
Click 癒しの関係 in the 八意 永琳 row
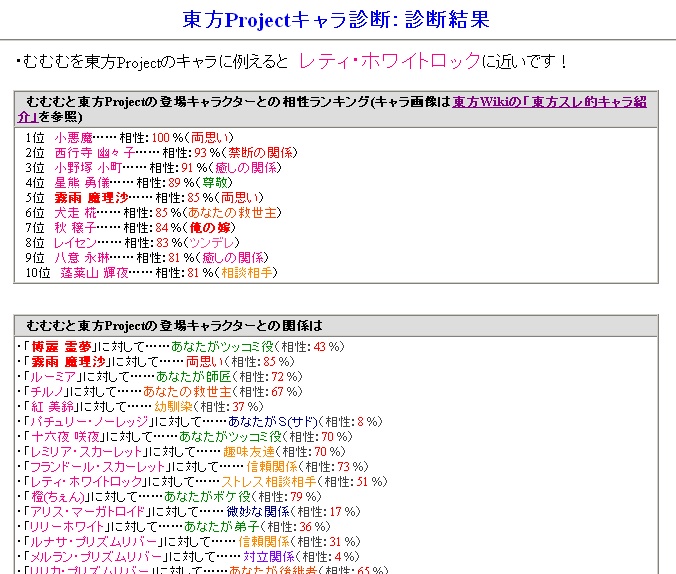tap(233, 258)
